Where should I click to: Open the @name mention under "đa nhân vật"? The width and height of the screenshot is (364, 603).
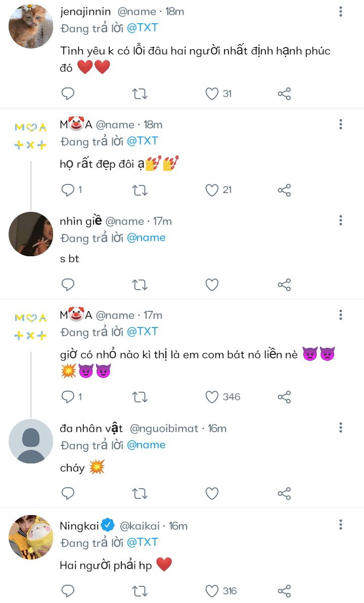[146, 445]
